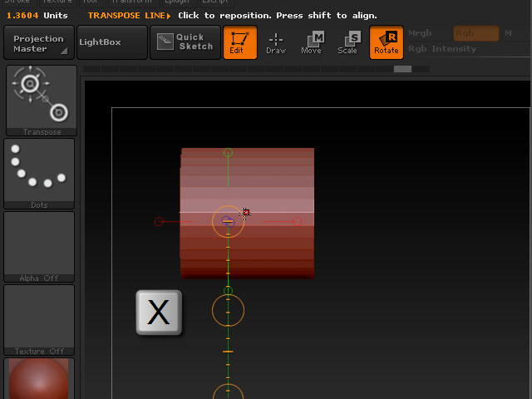Select the Move transpose mode
The image size is (532, 399).
tap(312, 42)
